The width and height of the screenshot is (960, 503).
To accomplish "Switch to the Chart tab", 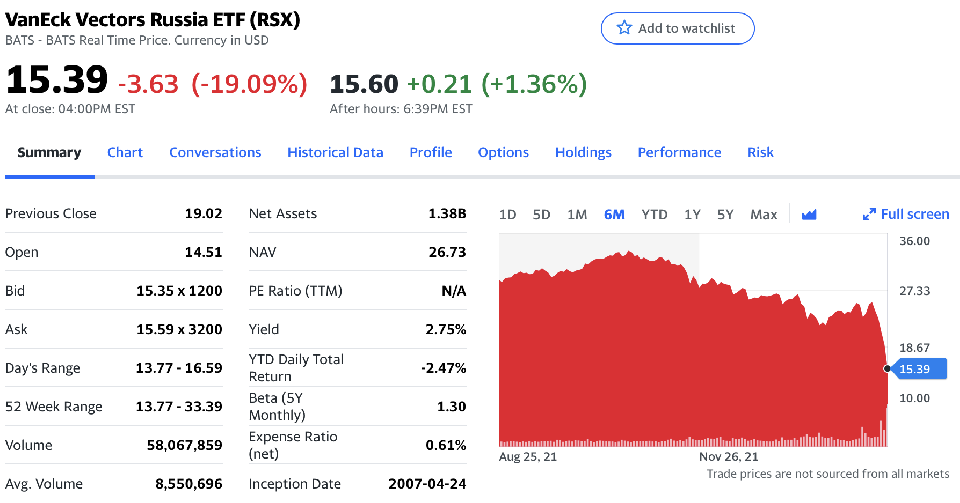I will [x=125, y=153].
